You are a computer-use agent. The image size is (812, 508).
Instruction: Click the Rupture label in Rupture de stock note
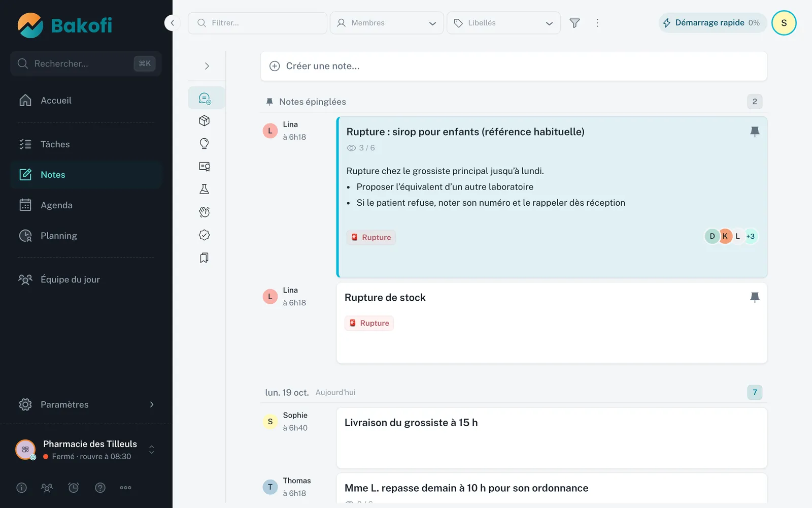pos(369,323)
